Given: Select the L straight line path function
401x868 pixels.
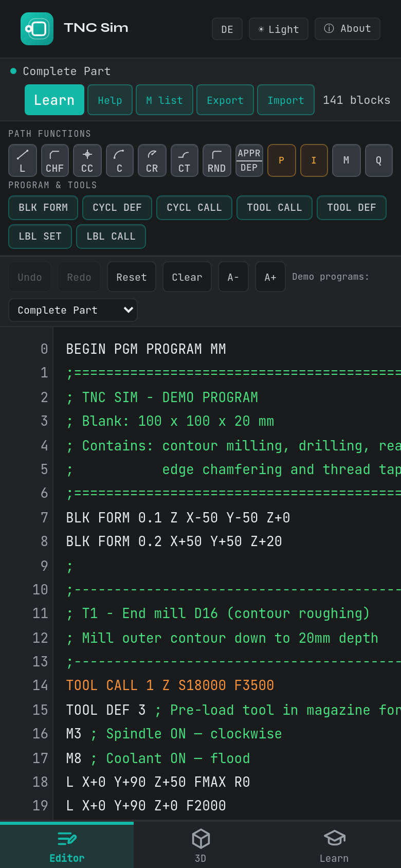Looking at the screenshot, I should [23, 160].
